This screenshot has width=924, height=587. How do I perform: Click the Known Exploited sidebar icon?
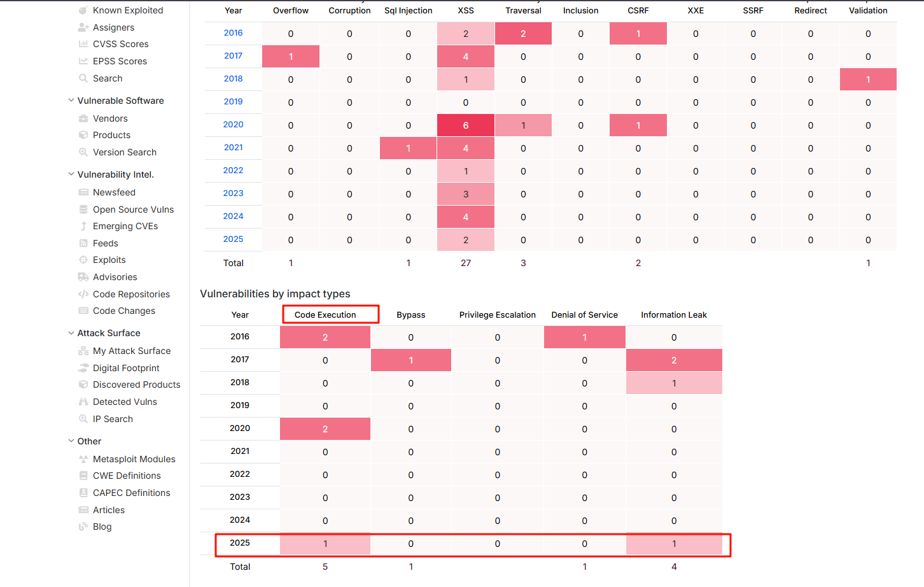point(83,10)
